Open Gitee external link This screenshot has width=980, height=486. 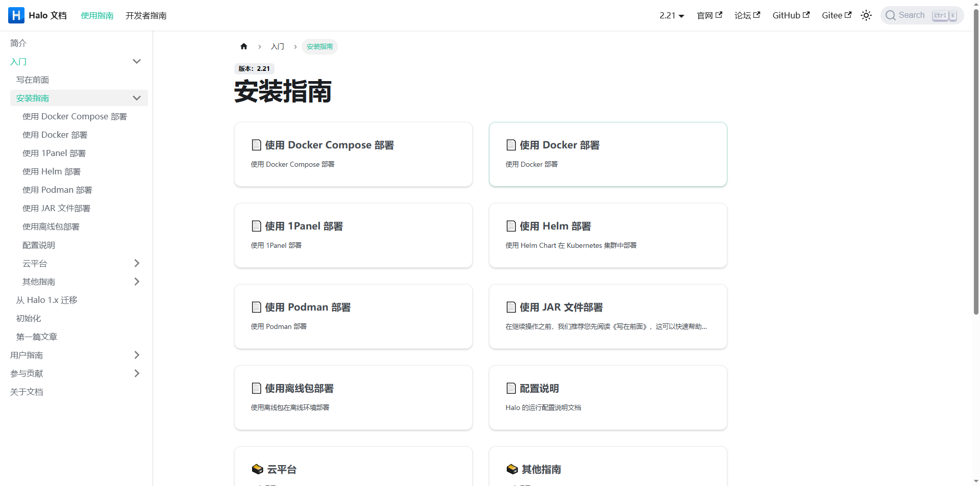pyautogui.click(x=836, y=15)
